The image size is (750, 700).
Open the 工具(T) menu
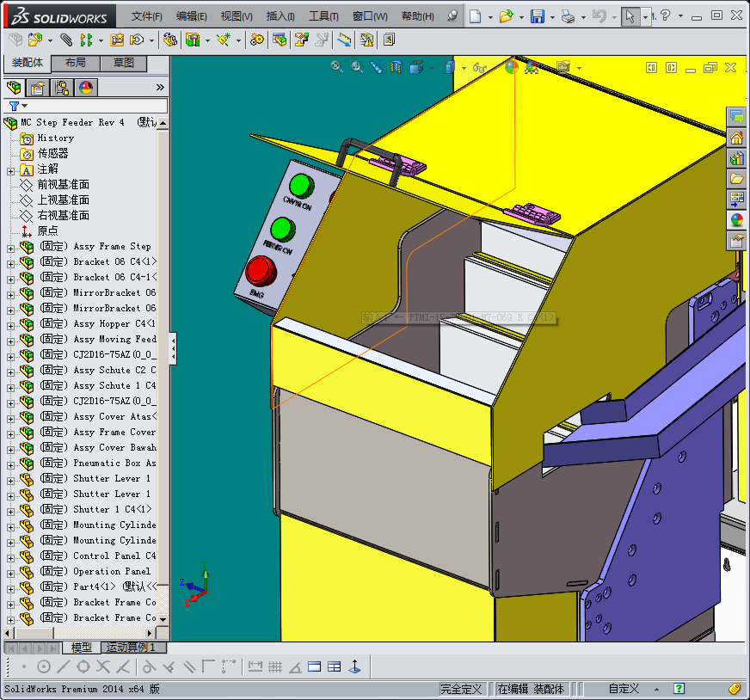323,16
